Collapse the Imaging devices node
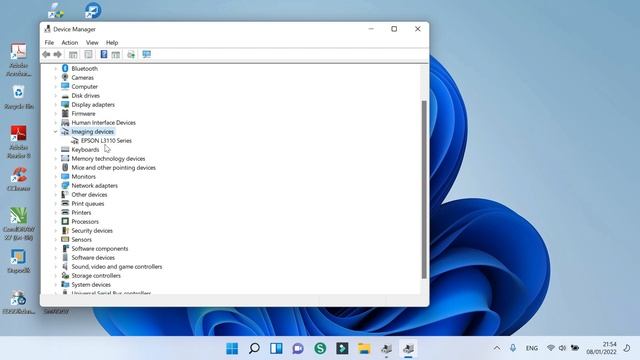 pos(56,131)
